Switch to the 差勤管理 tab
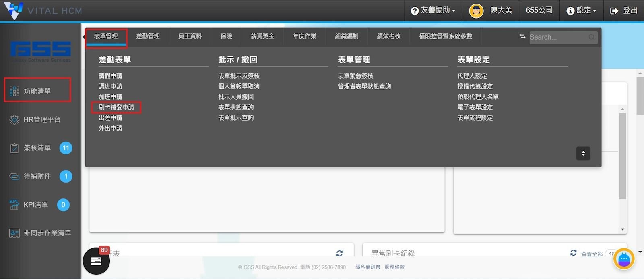Viewport: 644px width, 279px height. 148,36
